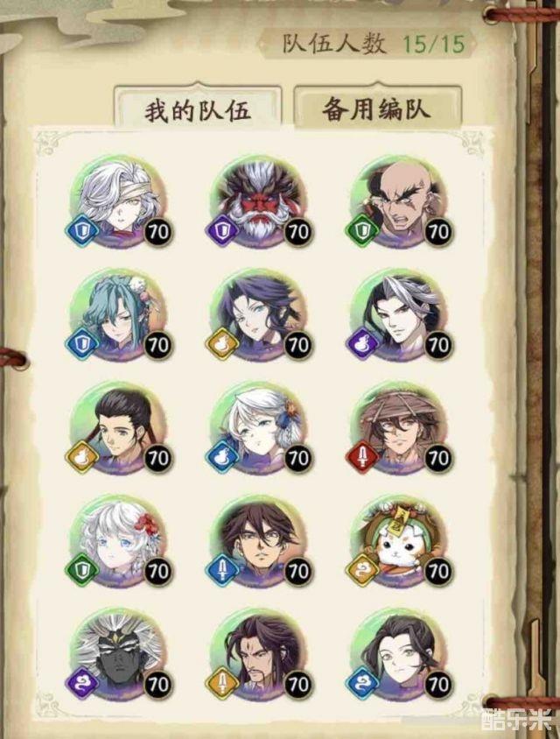
Task: Select the white-haired bandaged-eye hero portrait
Action: (120, 202)
